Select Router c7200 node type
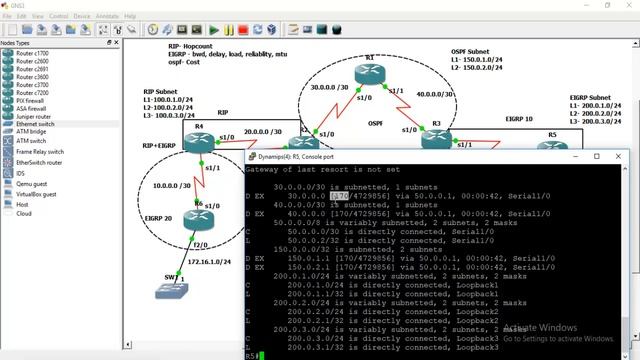This screenshot has height=360, width=640. (x=32, y=93)
